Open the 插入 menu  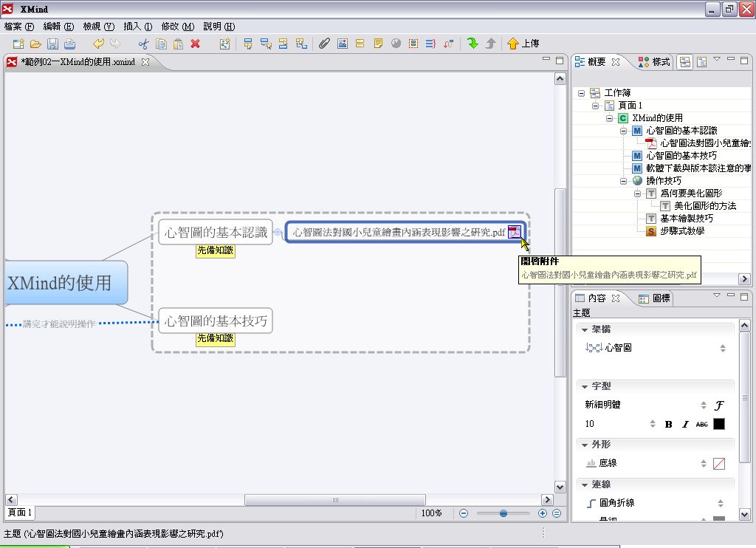[x=138, y=27]
